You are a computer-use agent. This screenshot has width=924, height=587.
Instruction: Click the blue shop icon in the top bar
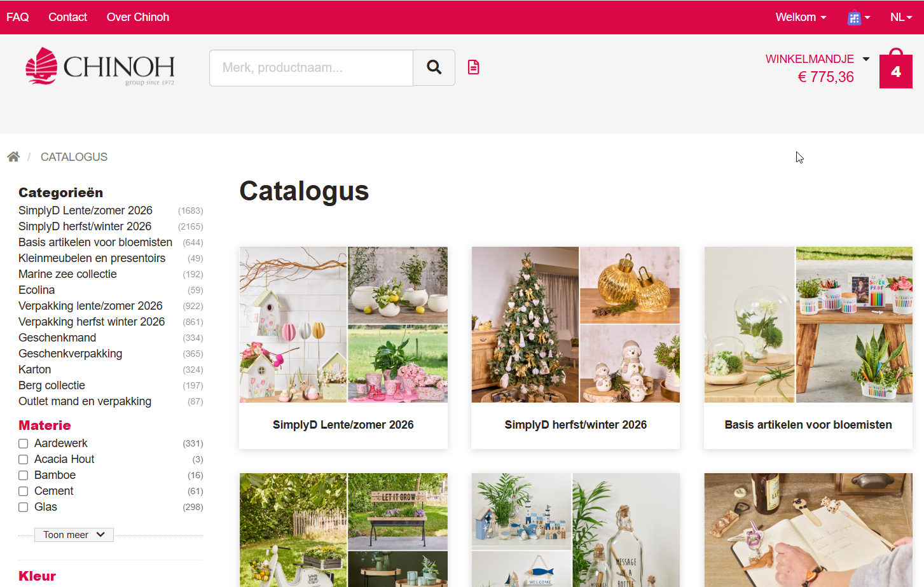(x=855, y=17)
